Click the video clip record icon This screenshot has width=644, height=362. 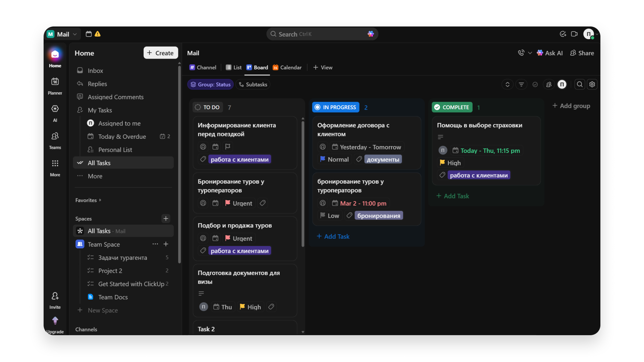[574, 34]
